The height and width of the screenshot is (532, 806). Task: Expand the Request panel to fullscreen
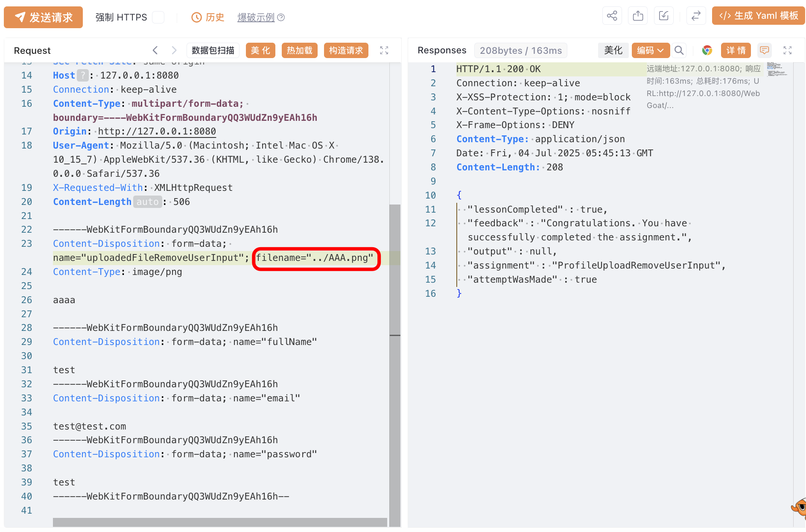click(384, 50)
